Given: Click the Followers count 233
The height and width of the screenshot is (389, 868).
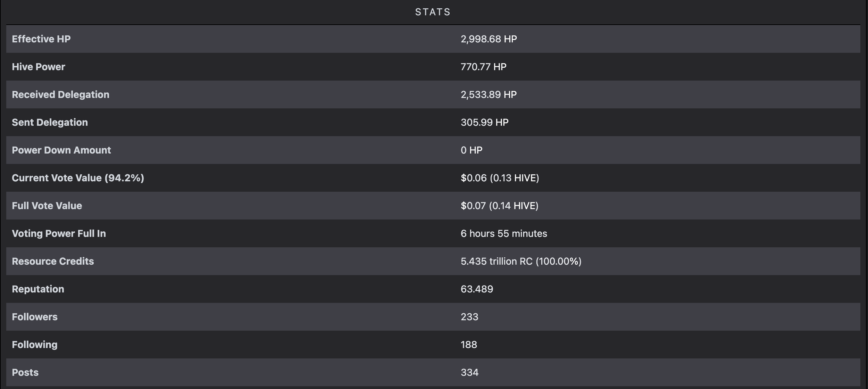Looking at the screenshot, I should pos(469,317).
